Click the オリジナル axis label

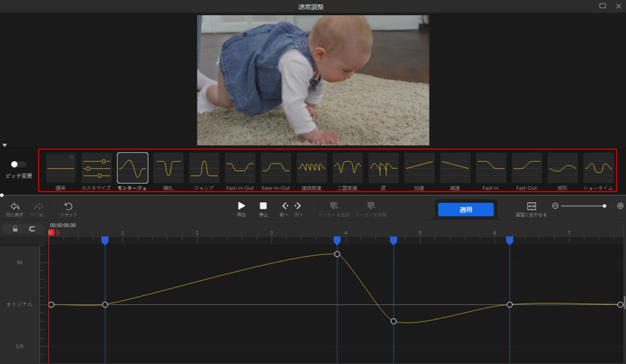(x=19, y=305)
